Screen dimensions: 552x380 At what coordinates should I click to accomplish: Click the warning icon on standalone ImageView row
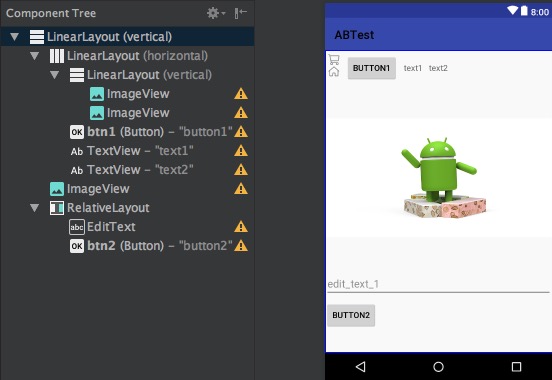click(x=241, y=189)
